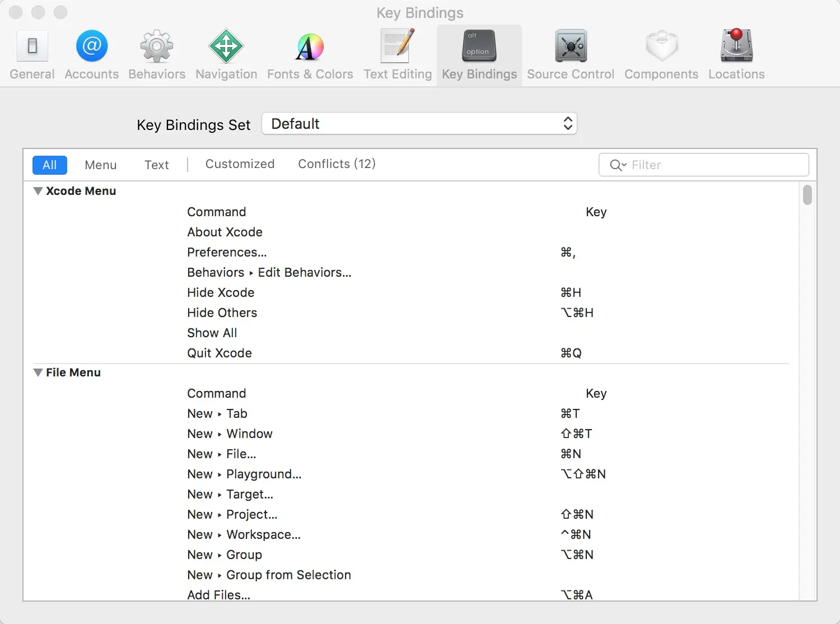Select the Key Bindings option-key icon
Screen dimensions: 840x624
pyautogui.click(x=479, y=46)
